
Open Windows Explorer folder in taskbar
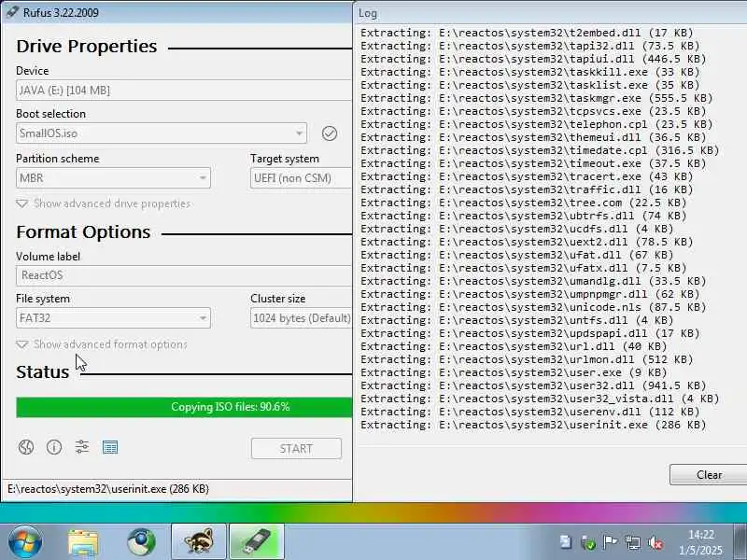coord(83,542)
